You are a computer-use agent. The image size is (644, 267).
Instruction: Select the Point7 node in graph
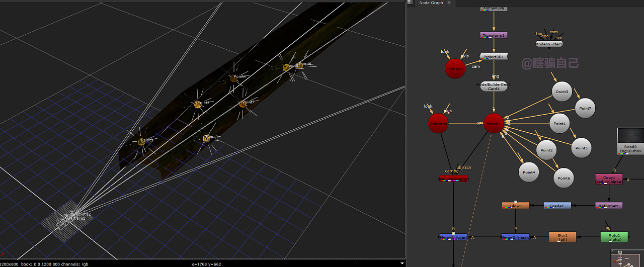click(x=585, y=108)
